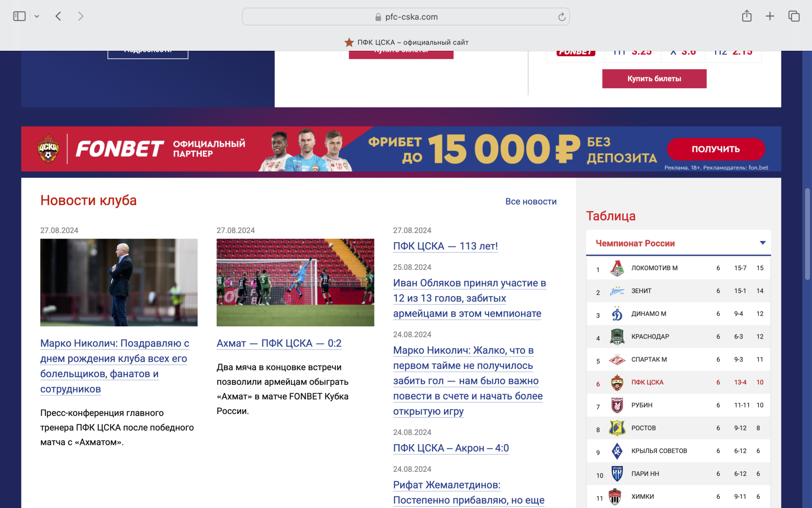Viewport: 812px width, 508px height.
Task: Click the Ростов club logo
Action: point(617,428)
